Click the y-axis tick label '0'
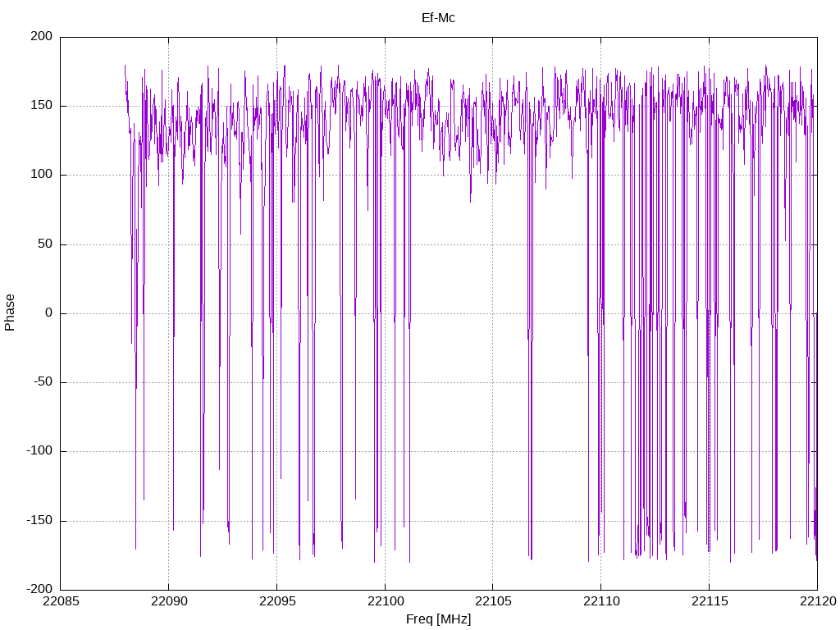Viewport: 840px width, 630px height. pos(49,313)
